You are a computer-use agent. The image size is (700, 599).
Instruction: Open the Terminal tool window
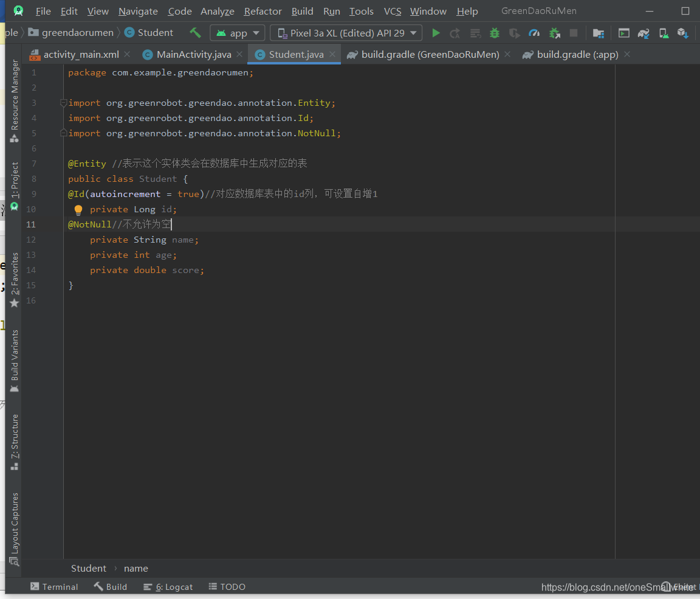[x=54, y=586]
